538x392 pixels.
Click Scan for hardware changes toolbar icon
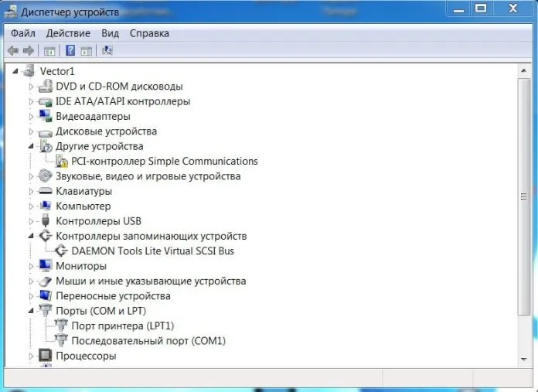107,50
